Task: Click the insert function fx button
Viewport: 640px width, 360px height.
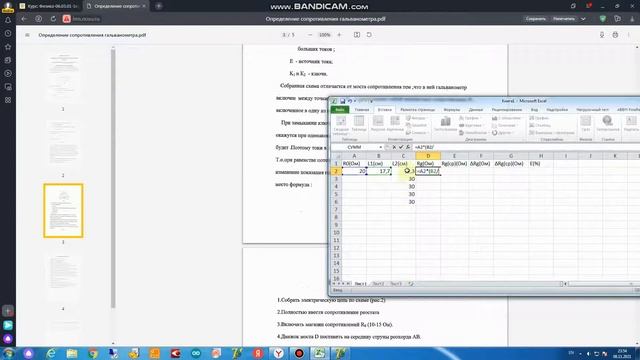Action: pyautogui.click(x=408, y=147)
